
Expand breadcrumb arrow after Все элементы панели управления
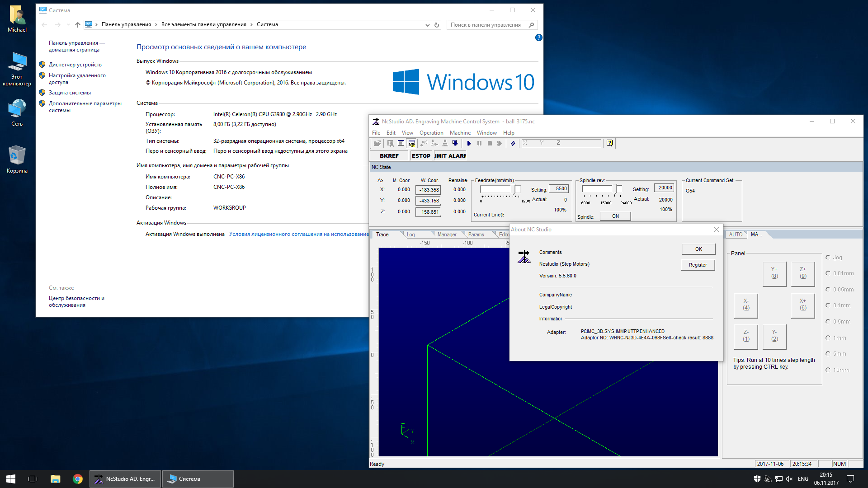click(251, 25)
